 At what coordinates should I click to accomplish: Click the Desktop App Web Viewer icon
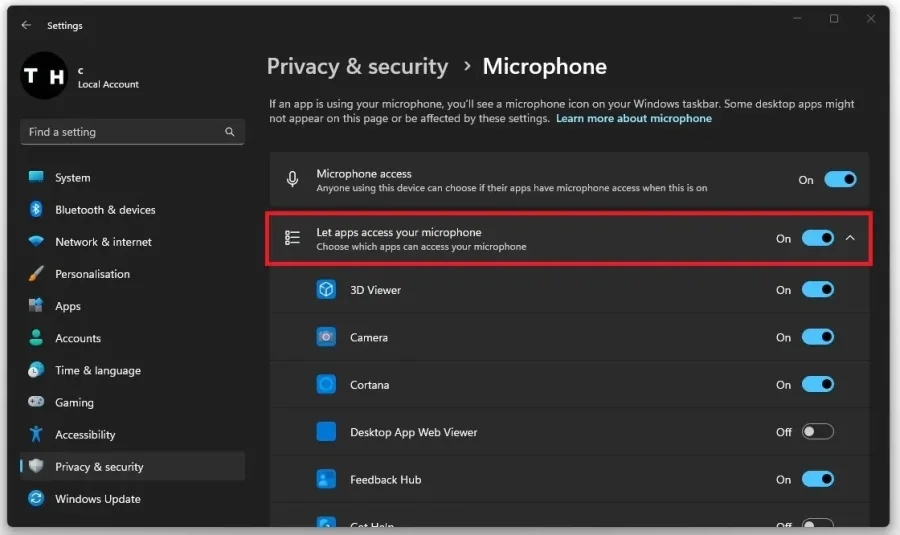[326, 432]
